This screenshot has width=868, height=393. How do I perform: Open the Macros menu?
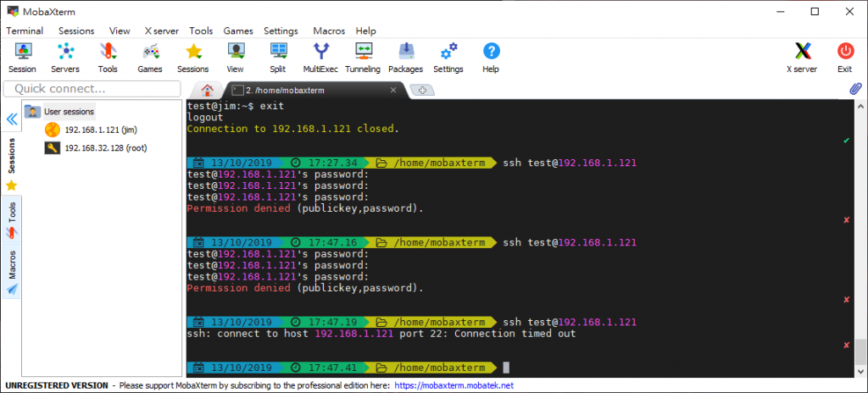(x=329, y=31)
